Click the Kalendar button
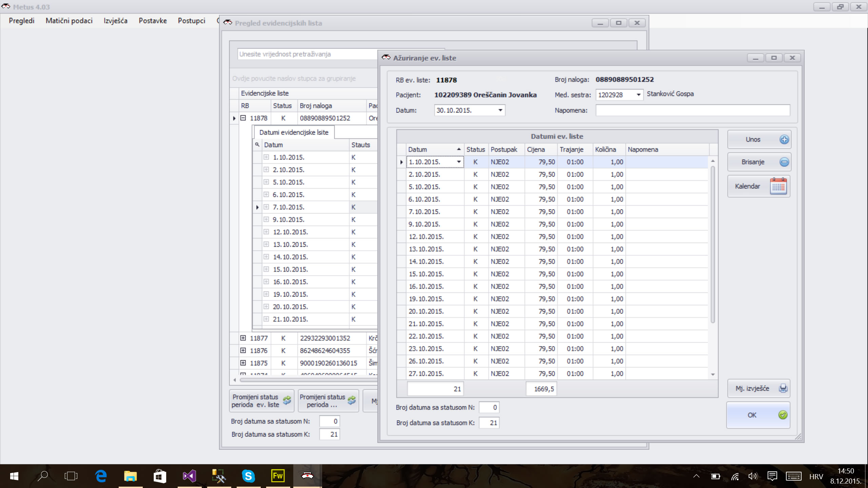This screenshot has width=868, height=488. (759, 186)
